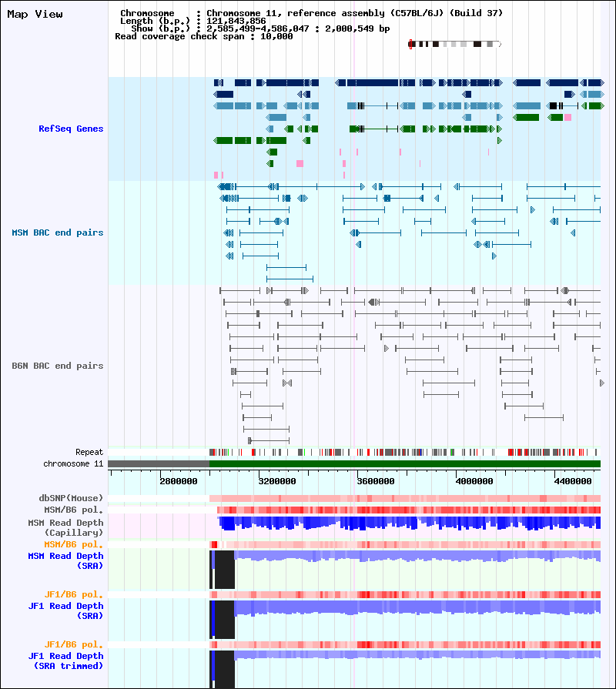Click the Map View heading
Screen dimensions: 616x689
coord(35,14)
